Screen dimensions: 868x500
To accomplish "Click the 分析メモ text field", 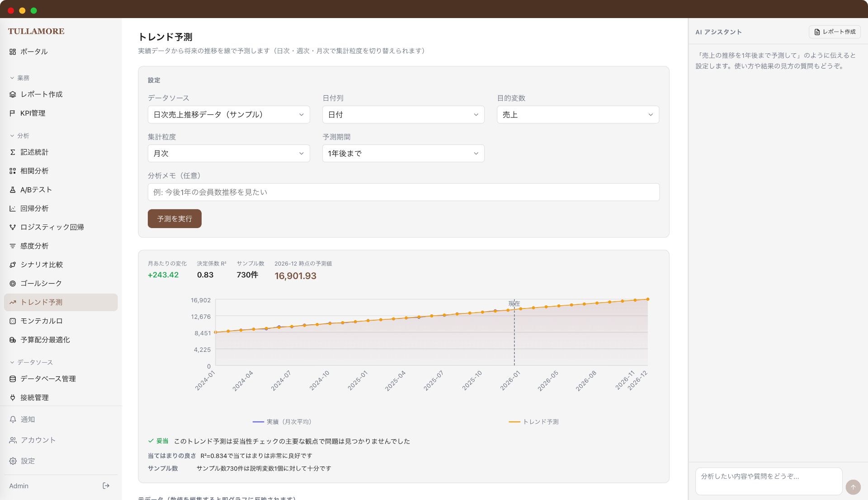I will [403, 192].
